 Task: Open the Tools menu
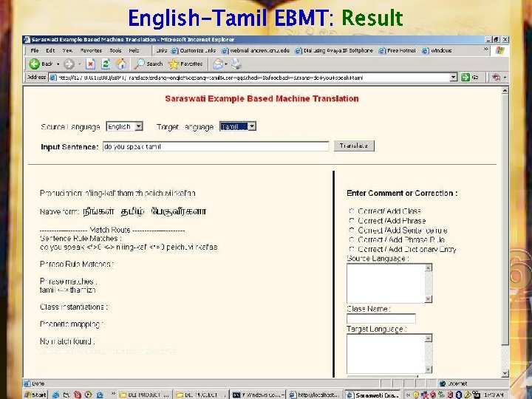coord(115,50)
